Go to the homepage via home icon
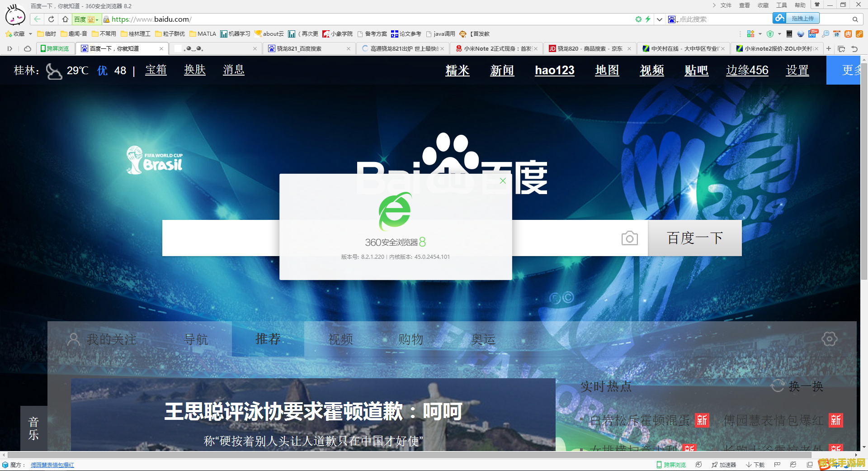868x471 pixels. point(65,19)
